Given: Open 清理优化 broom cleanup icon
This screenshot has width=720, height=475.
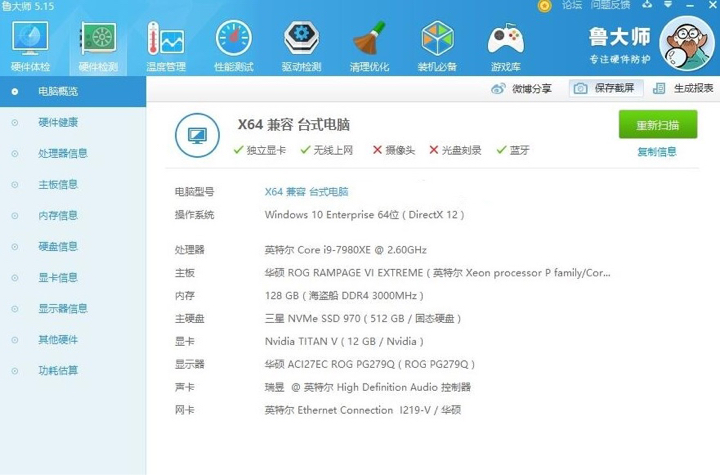Looking at the screenshot, I should pyautogui.click(x=369, y=46).
